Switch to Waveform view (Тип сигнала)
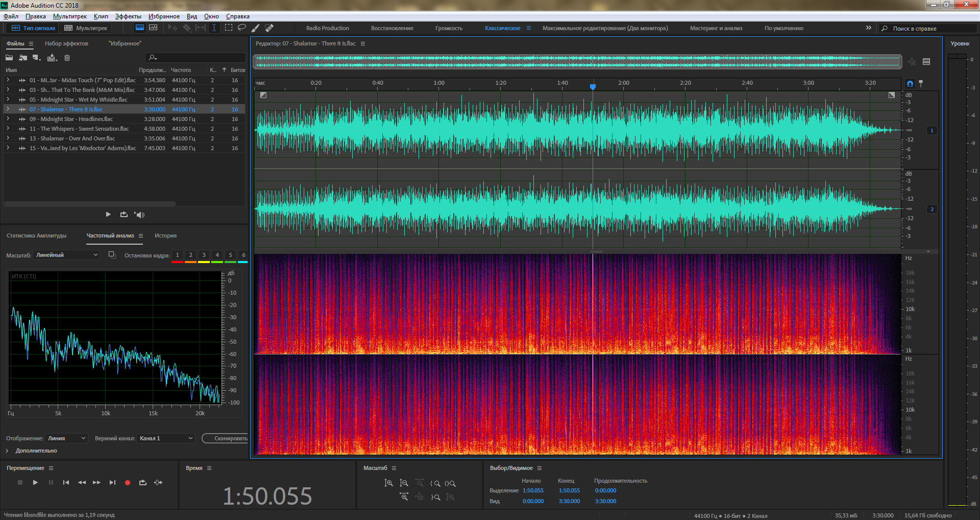This screenshot has height=520, width=980. (x=33, y=28)
